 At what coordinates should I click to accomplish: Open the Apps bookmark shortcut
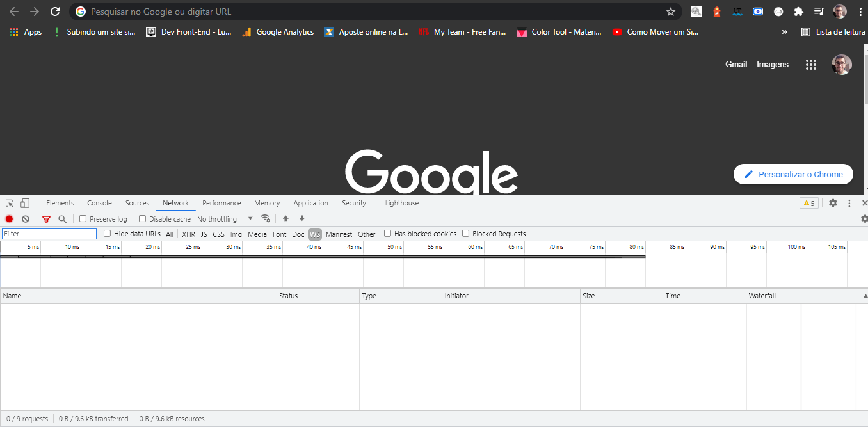point(26,32)
